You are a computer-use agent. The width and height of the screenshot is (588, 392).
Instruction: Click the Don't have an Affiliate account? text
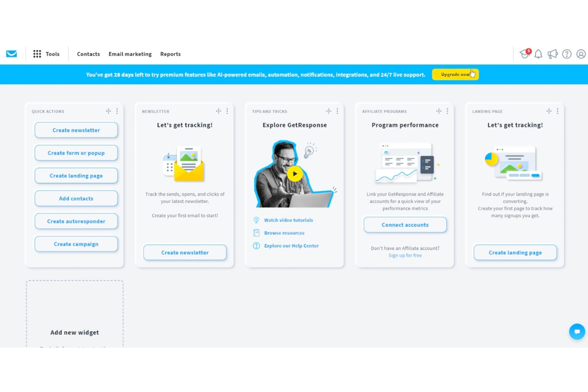[405, 248]
